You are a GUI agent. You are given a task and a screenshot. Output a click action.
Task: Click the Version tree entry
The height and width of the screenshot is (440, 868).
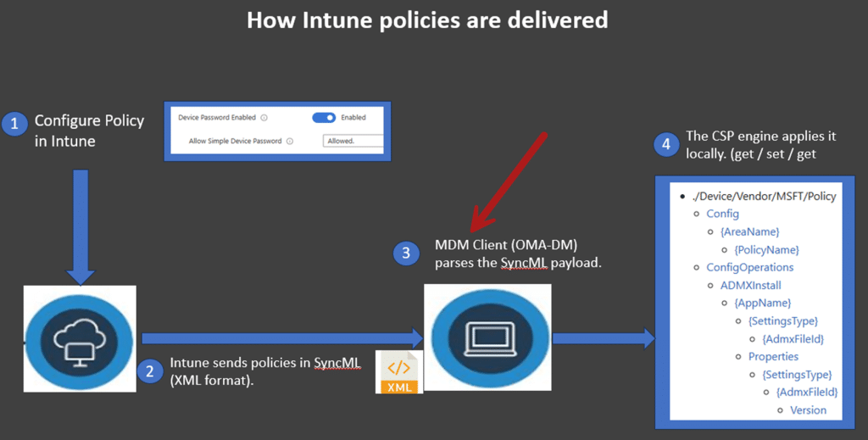point(807,409)
